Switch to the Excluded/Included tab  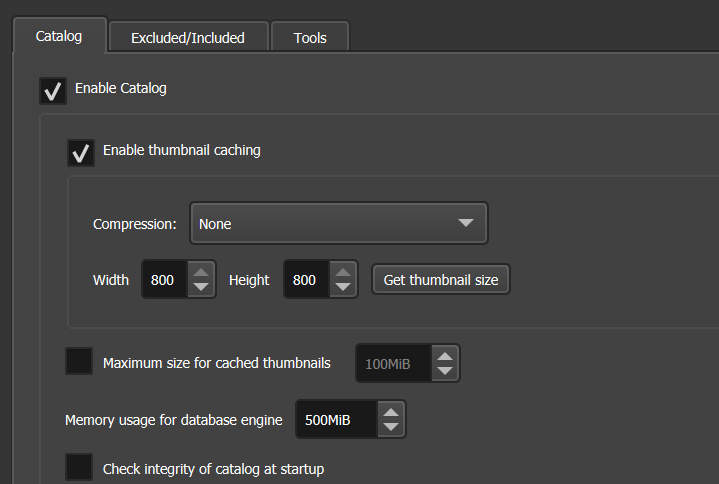[x=188, y=38]
